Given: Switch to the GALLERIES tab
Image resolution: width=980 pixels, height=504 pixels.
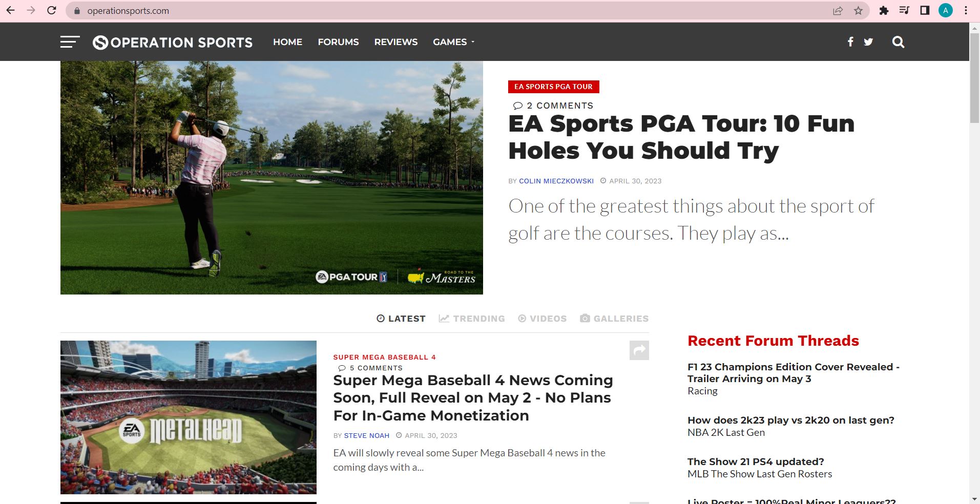Looking at the screenshot, I should pyautogui.click(x=614, y=319).
